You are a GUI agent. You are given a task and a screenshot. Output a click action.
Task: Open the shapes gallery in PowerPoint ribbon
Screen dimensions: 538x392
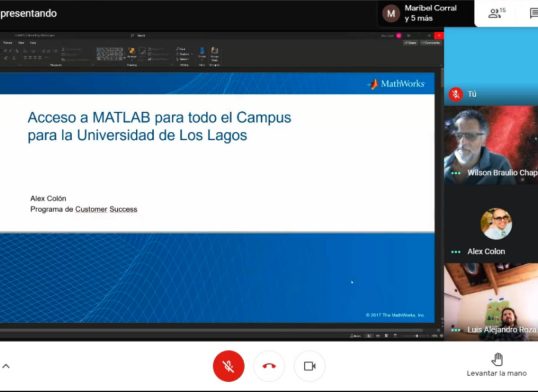(110, 54)
